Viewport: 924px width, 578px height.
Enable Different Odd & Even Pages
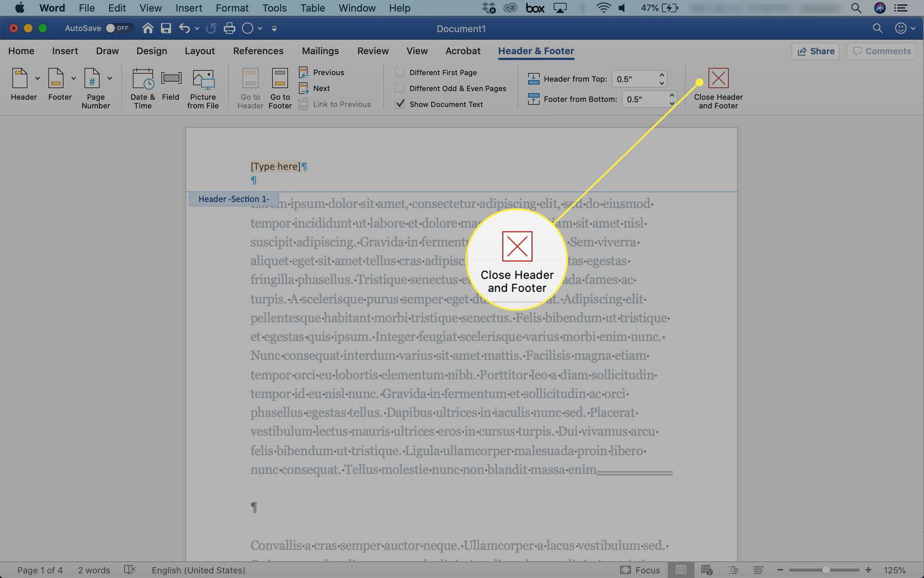(400, 88)
